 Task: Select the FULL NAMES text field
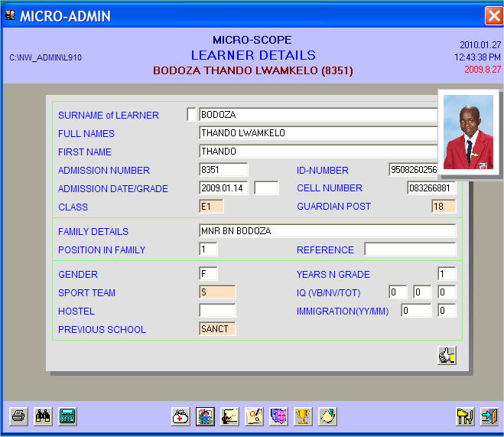click(x=317, y=133)
